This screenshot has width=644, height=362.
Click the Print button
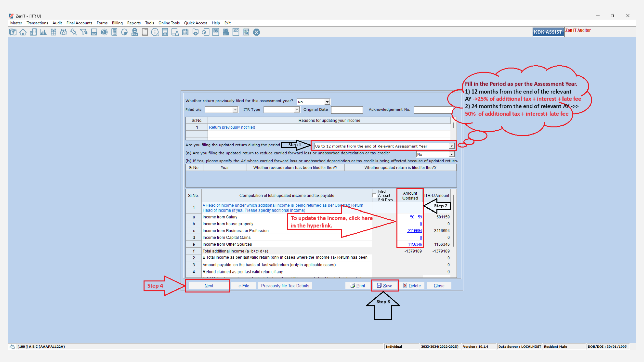358,286
